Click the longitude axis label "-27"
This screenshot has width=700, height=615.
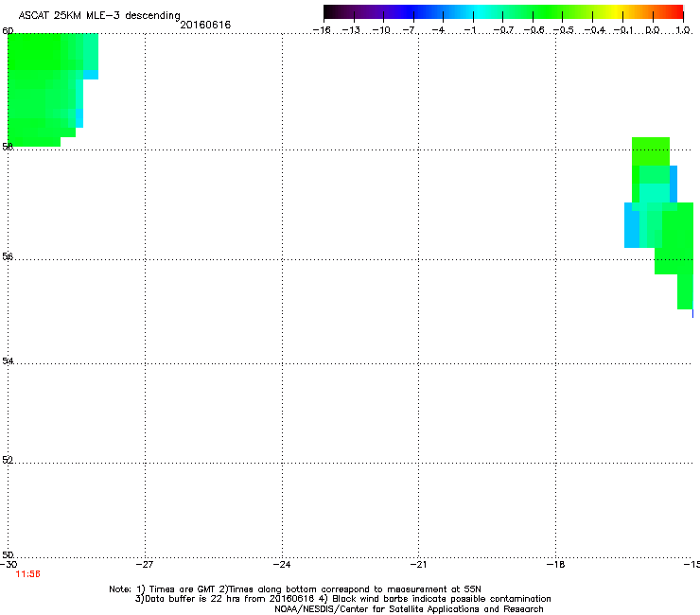[x=145, y=564]
